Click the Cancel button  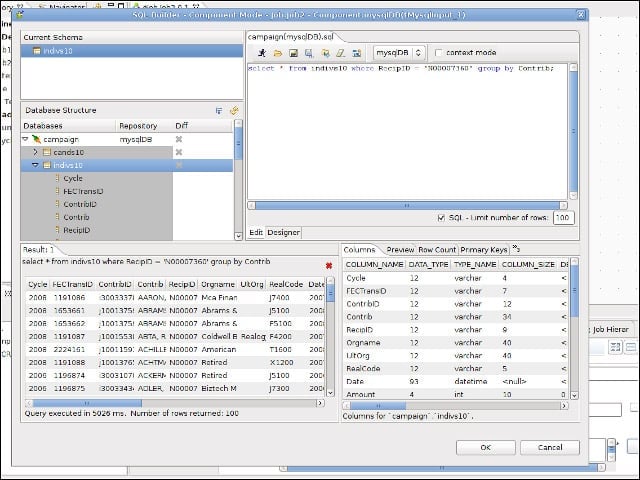[x=550, y=447]
